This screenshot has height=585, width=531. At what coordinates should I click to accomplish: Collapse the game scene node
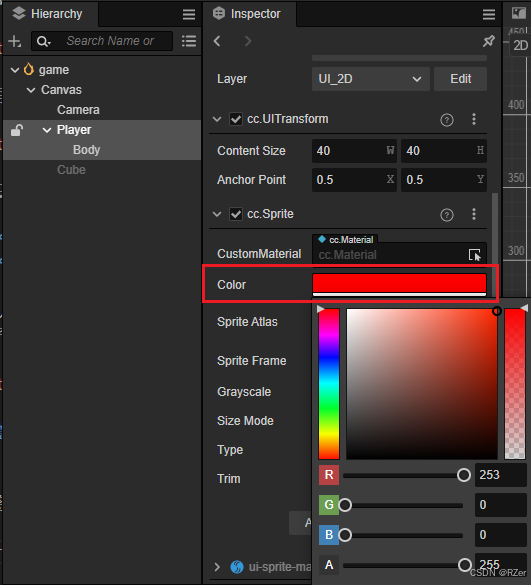point(15,70)
